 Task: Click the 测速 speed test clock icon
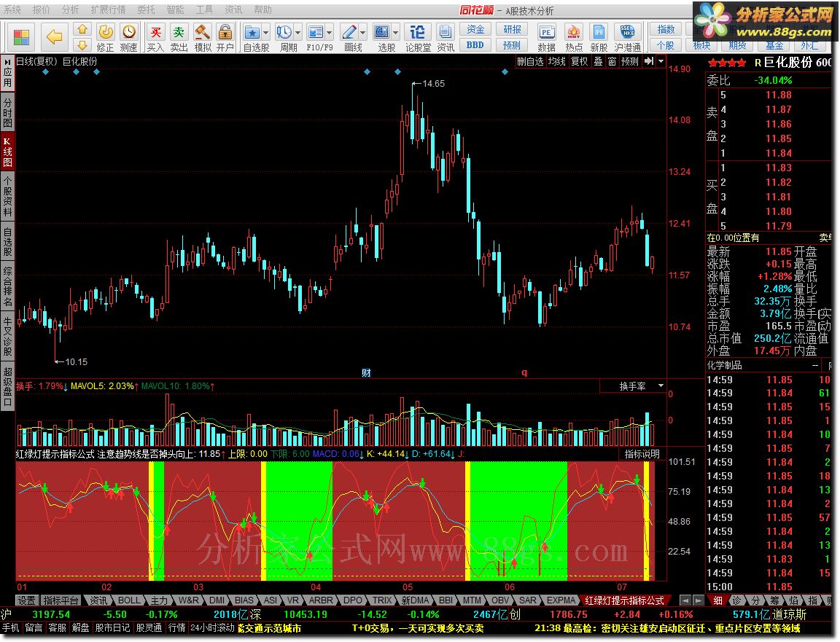(x=128, y=37)
